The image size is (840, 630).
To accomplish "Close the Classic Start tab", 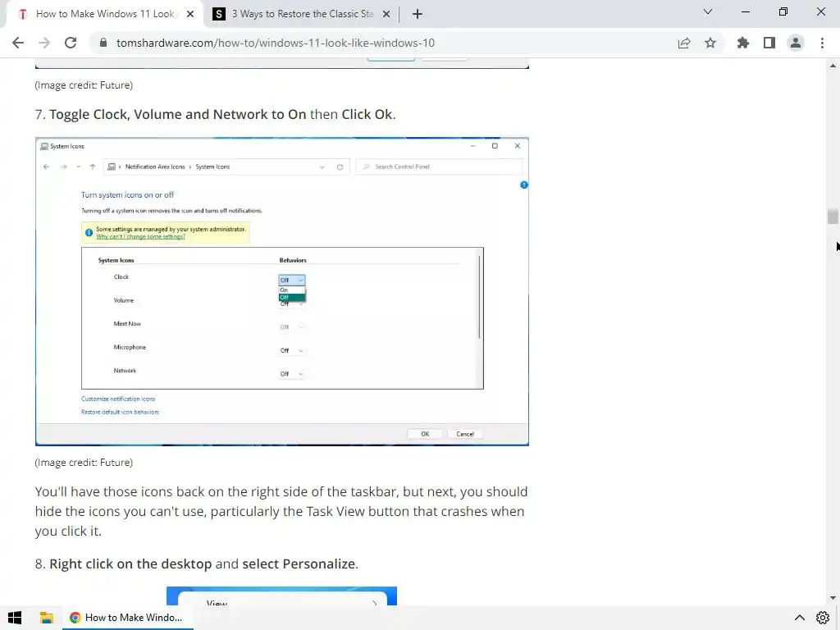I will point(386,14).
